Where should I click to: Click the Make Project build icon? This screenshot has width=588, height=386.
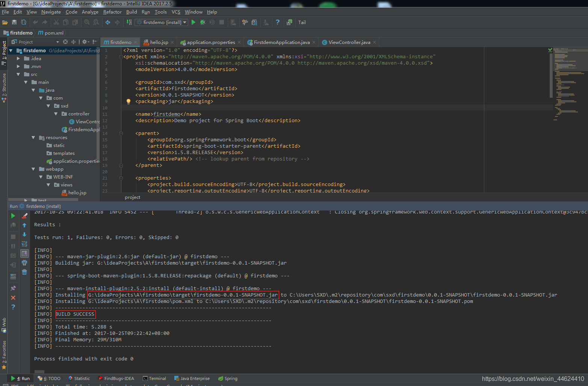130,22
